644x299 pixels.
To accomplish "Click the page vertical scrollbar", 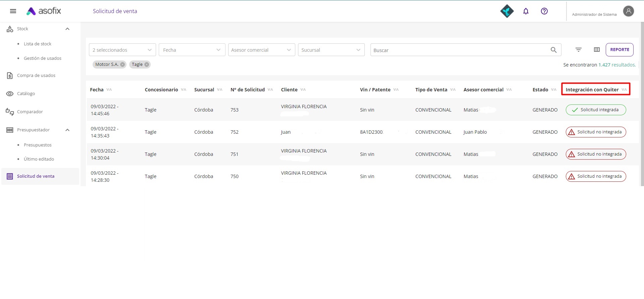I will pos(642,104).
